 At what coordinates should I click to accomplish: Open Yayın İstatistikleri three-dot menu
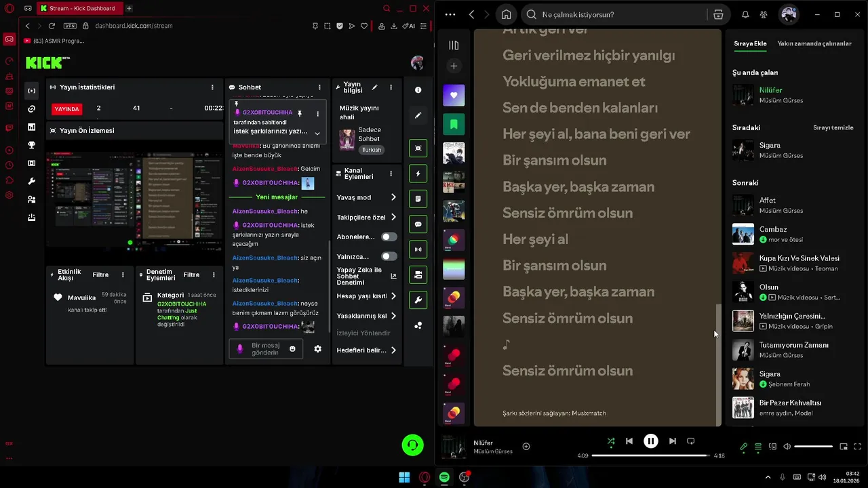coord(212,87)
